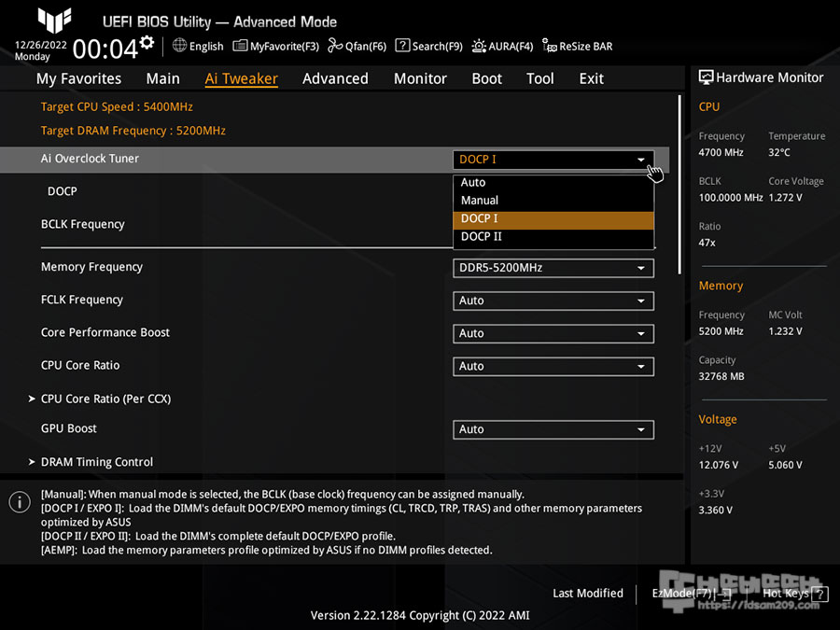Select DOCP I highlighted option

[x=553, y=218]
